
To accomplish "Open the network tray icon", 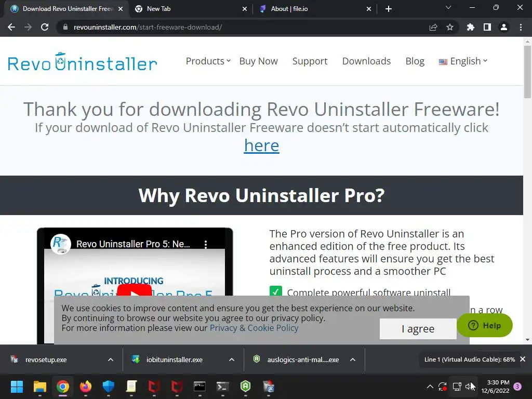I will coord(457,387).
